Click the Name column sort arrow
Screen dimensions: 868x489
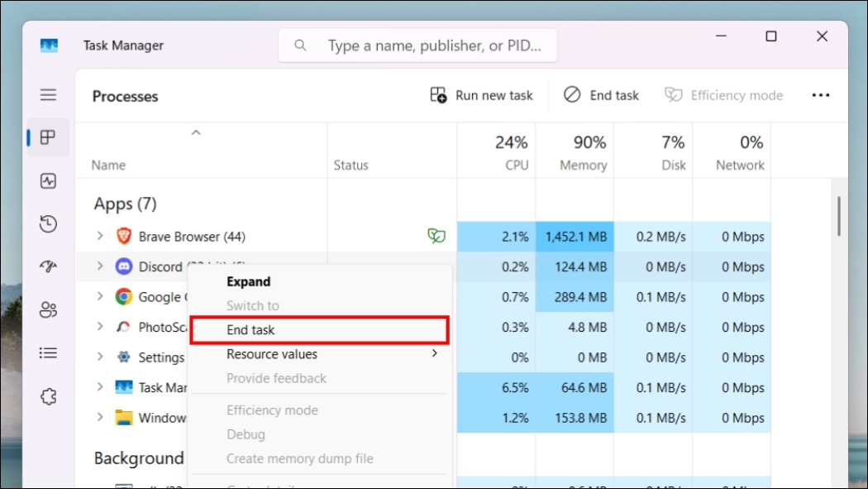[196, 132]
